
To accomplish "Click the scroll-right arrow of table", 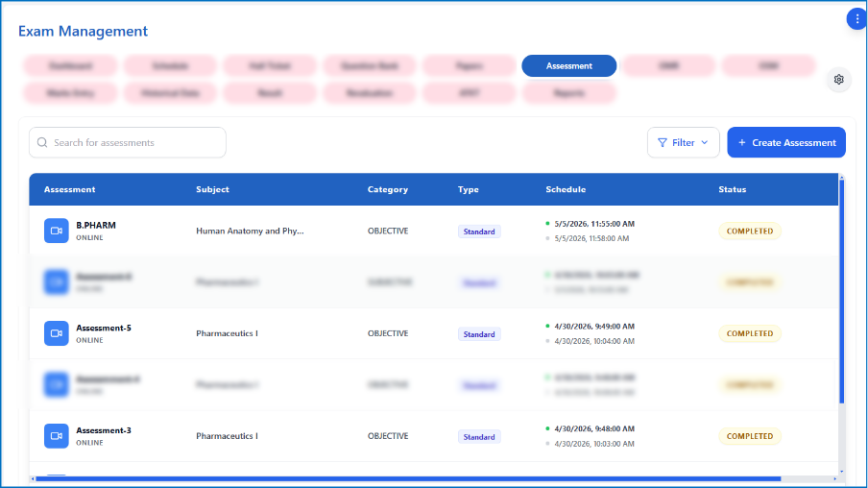I will [x=835, y=478].
